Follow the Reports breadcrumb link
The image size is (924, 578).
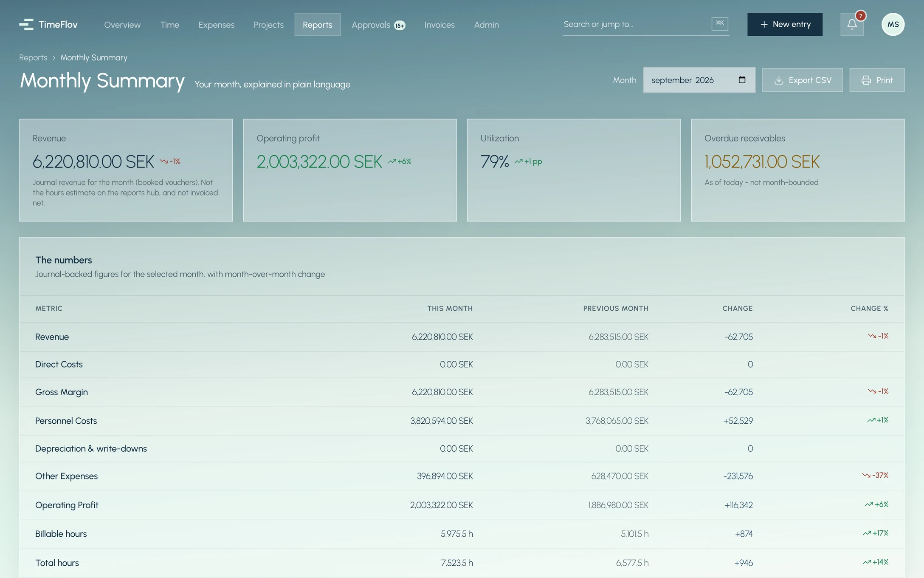click(x=33, y=58)
